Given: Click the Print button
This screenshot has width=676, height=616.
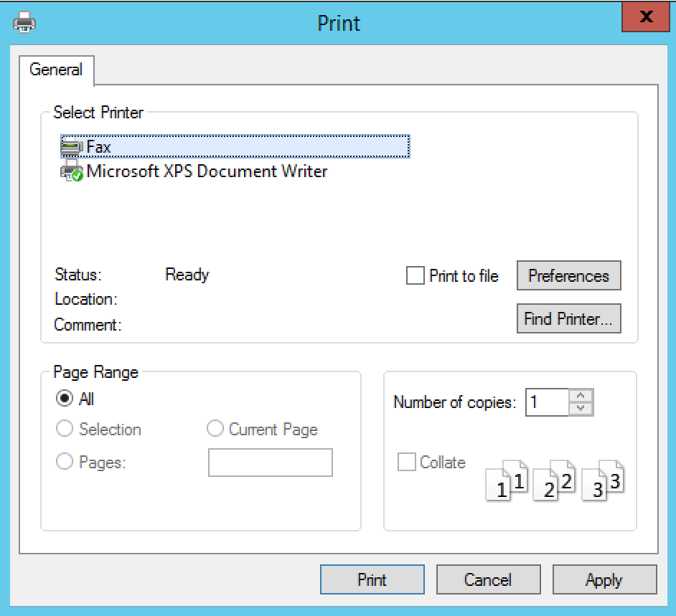Looking at the screenshot, I should pyautogui.click(x=372, y=580).
